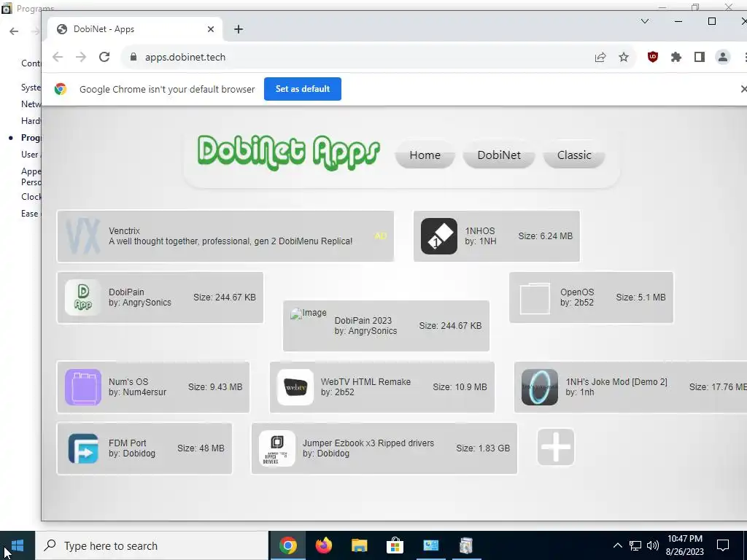
Task: Click the taskbar clock and date
Action: pos(684,545)
